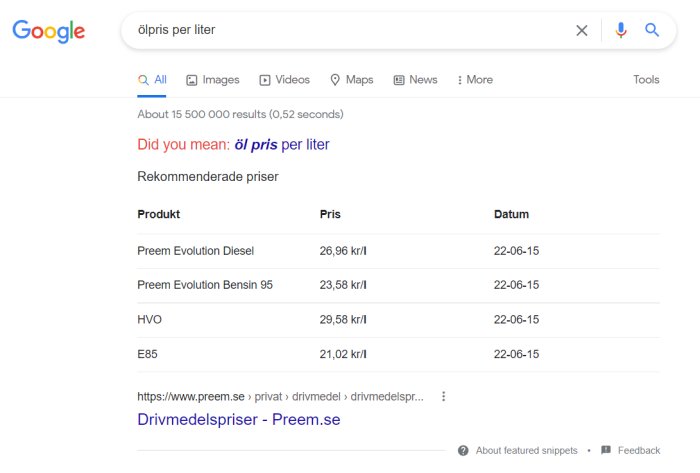Open the News tab
The height and width of the screenshot is (473, 700).
(x=415, y=80)
